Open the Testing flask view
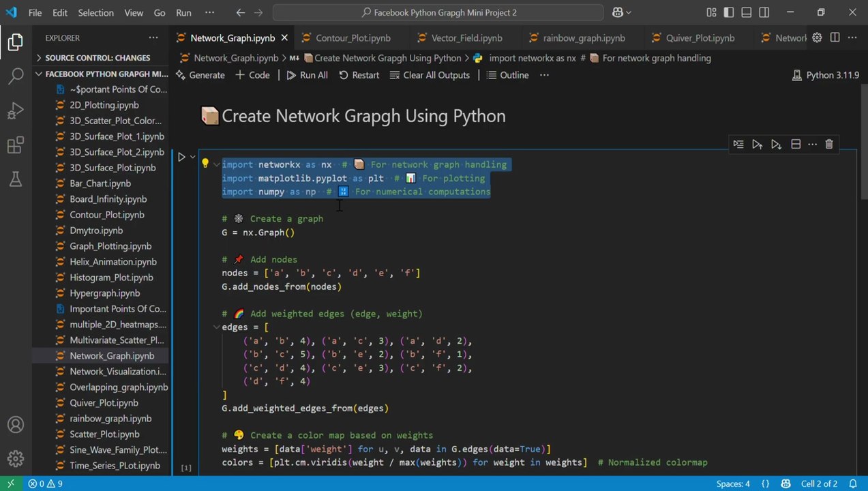The height and width of the screenshot is (491, 868). (x=15, y=179)
